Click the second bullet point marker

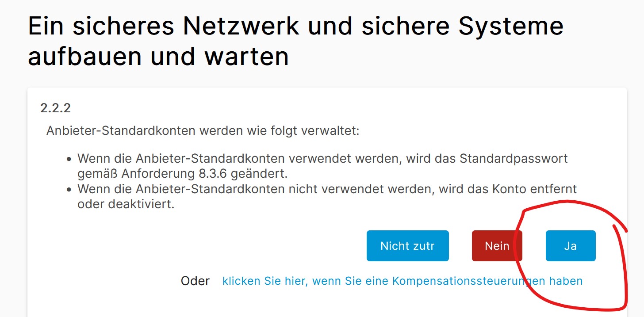69,190
